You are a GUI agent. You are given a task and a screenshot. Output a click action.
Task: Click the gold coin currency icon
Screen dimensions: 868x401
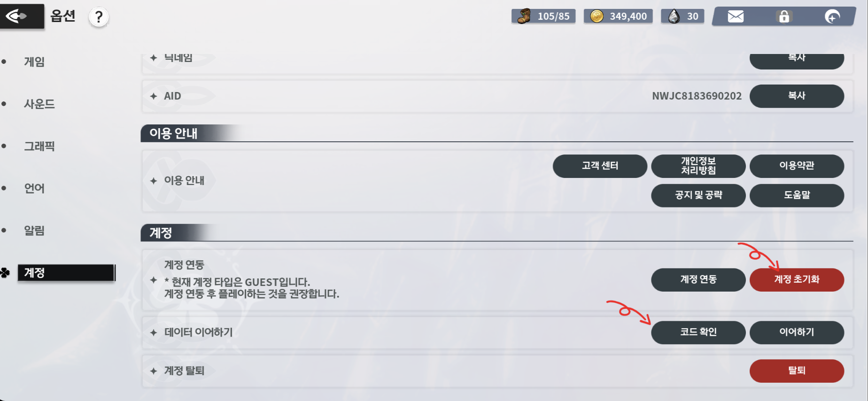point(597,16)
